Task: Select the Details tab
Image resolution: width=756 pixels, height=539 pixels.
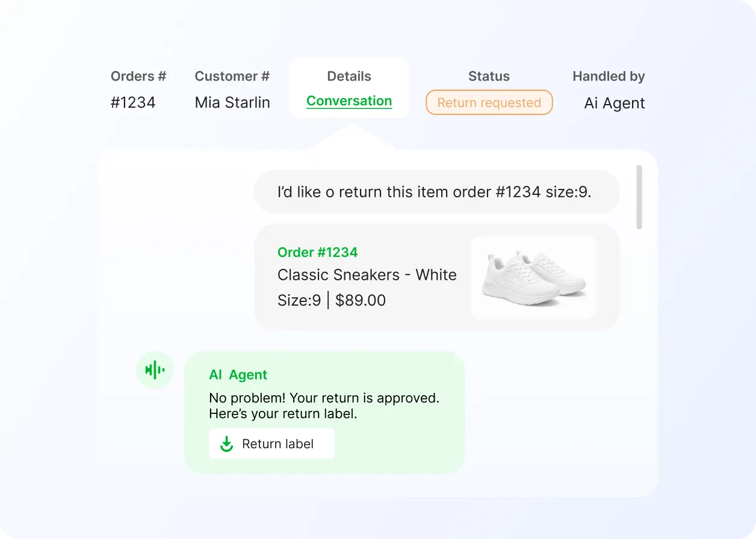Action: tap(349, 76)
